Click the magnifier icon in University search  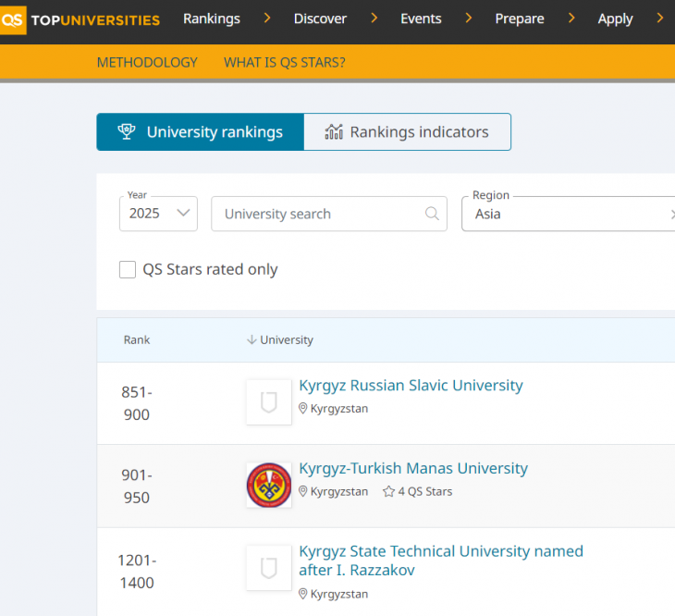point(432,214)
